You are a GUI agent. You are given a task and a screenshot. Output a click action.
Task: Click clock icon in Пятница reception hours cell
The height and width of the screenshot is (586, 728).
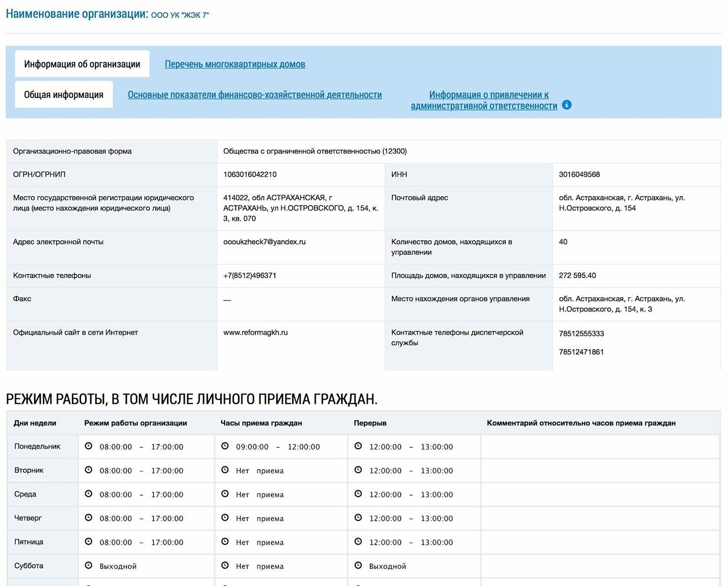click(225, 542)
